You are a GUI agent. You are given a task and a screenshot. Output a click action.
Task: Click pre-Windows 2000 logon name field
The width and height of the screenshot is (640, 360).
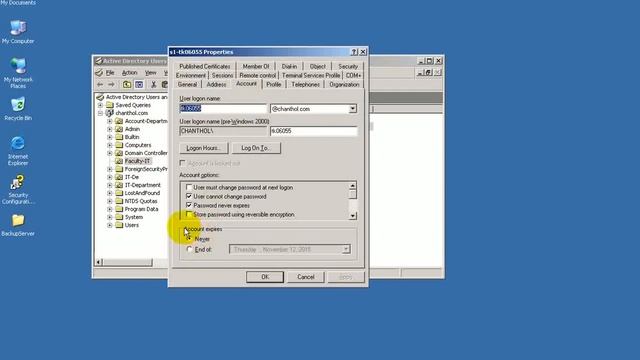313,131
